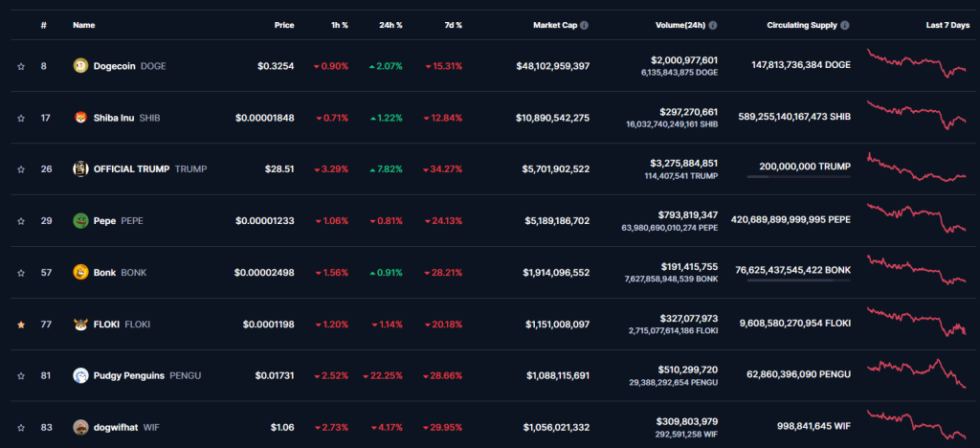
Task: Star Bonk to add to watchlist
Action: pyautogui.click(x=21, y=273)
